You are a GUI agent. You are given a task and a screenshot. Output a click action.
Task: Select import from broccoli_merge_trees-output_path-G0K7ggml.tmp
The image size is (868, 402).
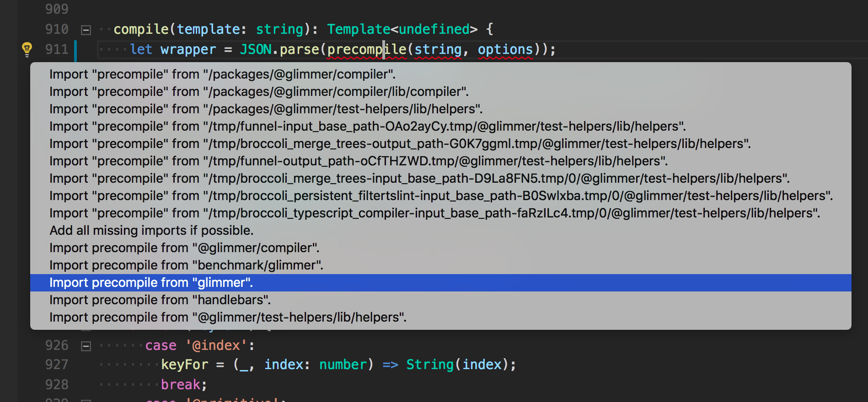[x=441, y=143]
